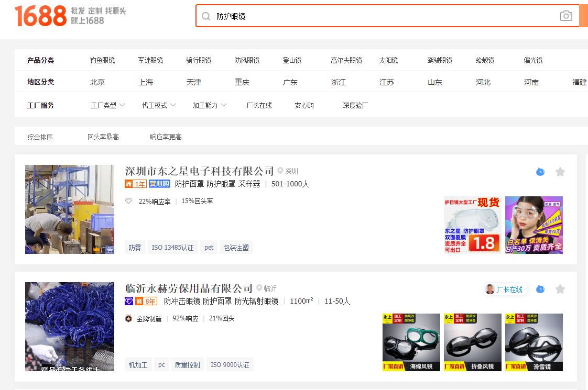The image size is (588, 390).
Task: Filter by region 河南
Action: coord(531,82)
